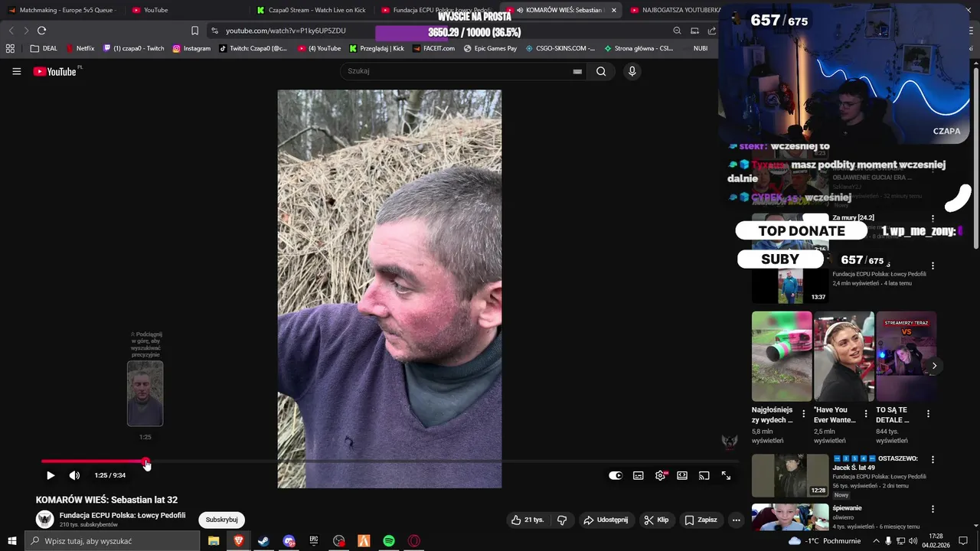Open more actions three-dot menu below video
This screenshot has width=980, height=551.
pos(736,520)
